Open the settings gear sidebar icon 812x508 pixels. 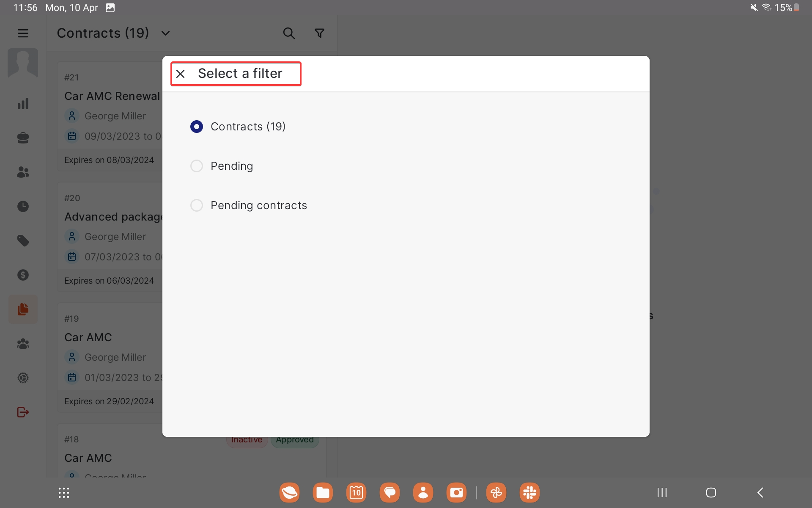coord(23,378)
